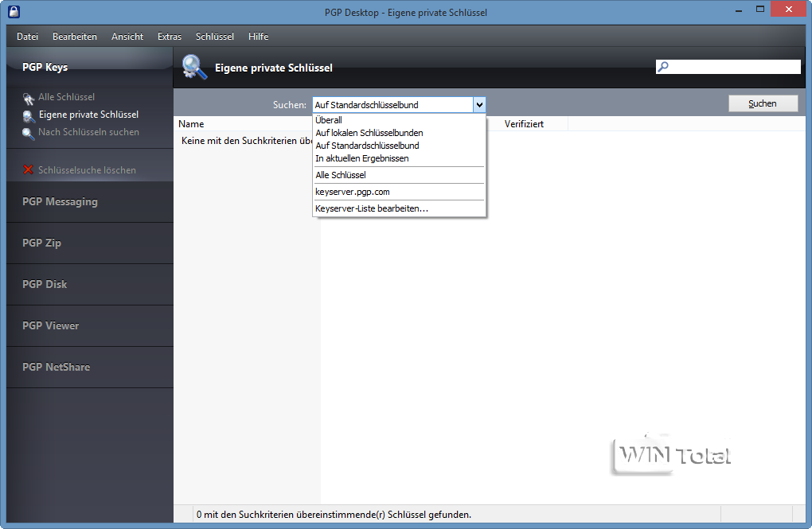
Task: Expand the PGP Disk section
Action: point(90,285)
